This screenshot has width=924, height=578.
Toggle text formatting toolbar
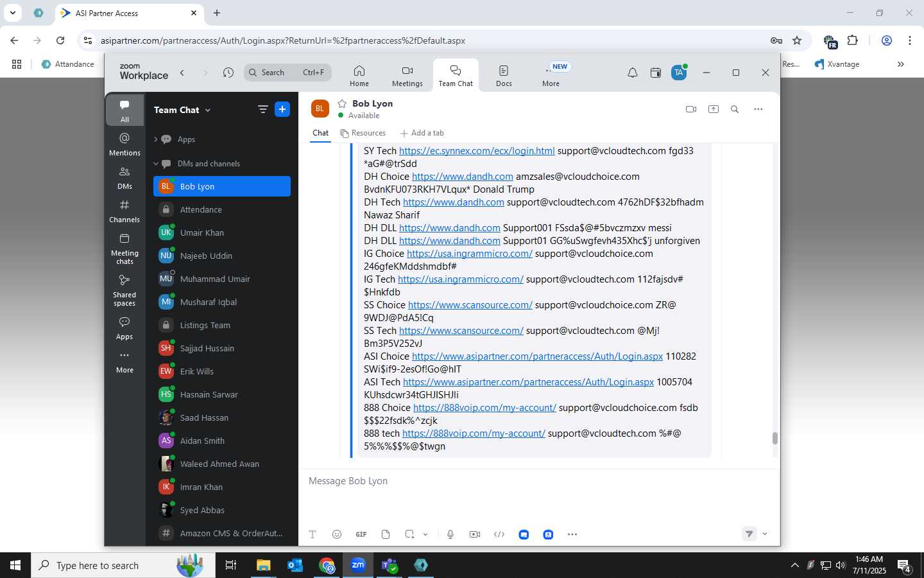pos(312,534)
